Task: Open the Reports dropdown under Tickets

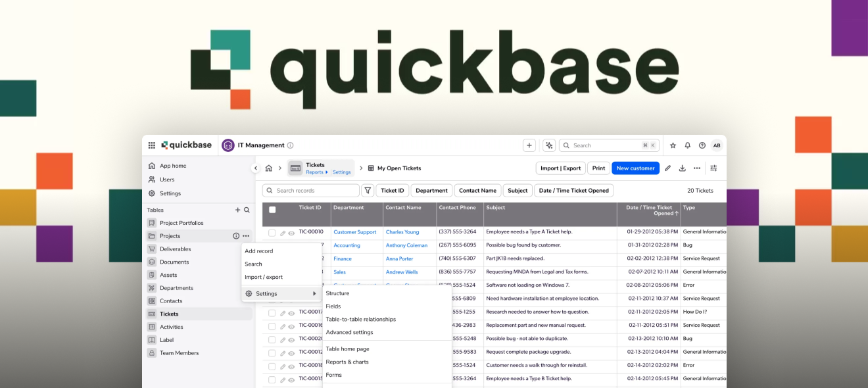Action: tap(317, 172)
